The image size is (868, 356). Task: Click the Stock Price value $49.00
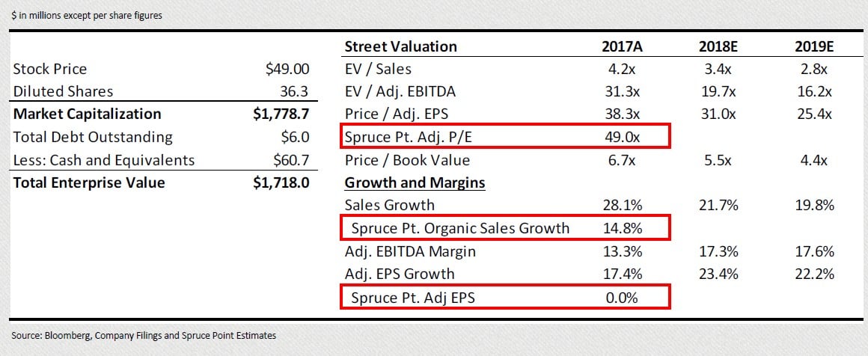coord(287,70)
